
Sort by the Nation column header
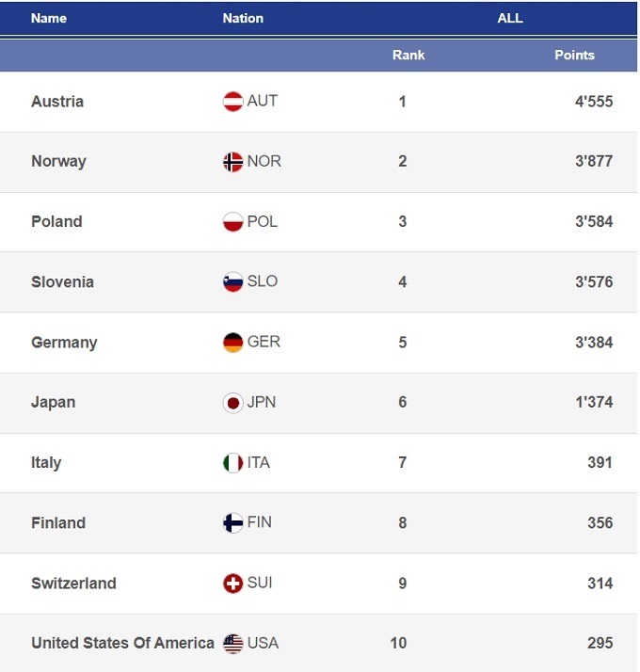[243, 18]
